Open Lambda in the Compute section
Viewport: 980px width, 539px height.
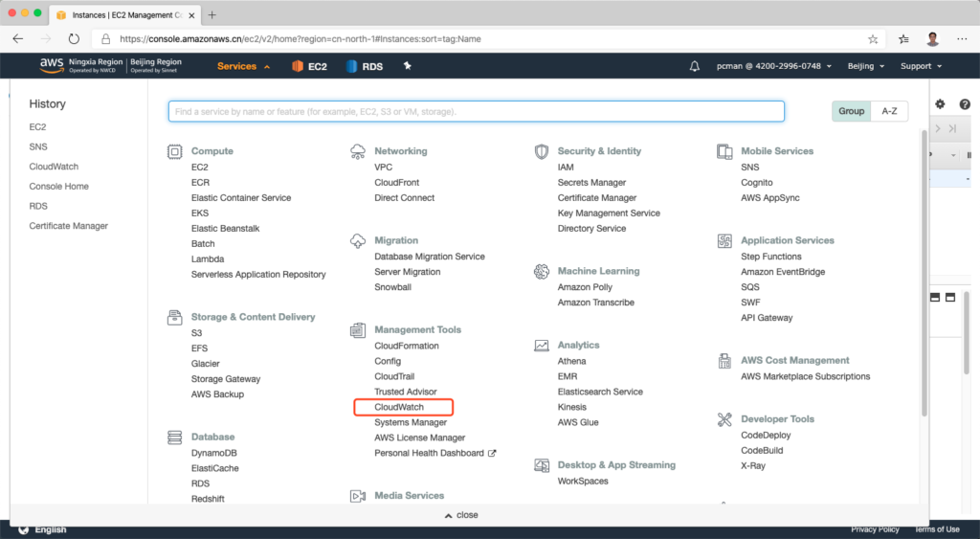pos(208,258)
